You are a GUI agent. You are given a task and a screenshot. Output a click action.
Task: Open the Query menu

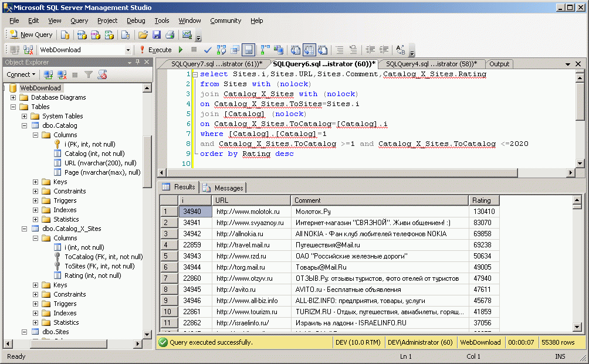(x=79, y=21)
